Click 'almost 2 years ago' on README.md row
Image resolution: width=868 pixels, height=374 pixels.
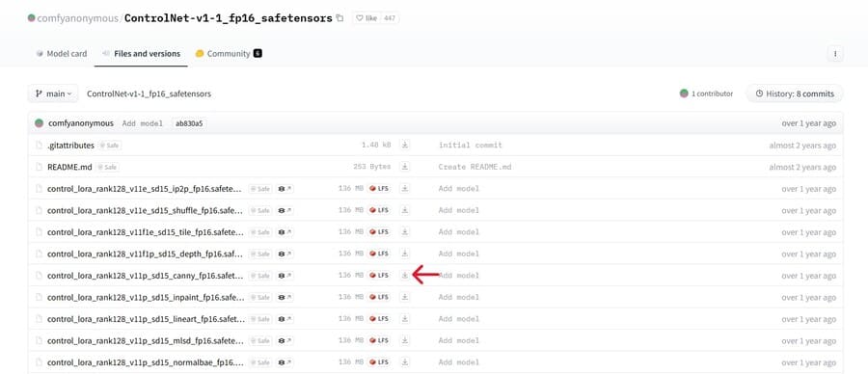(x=802, y=167)
